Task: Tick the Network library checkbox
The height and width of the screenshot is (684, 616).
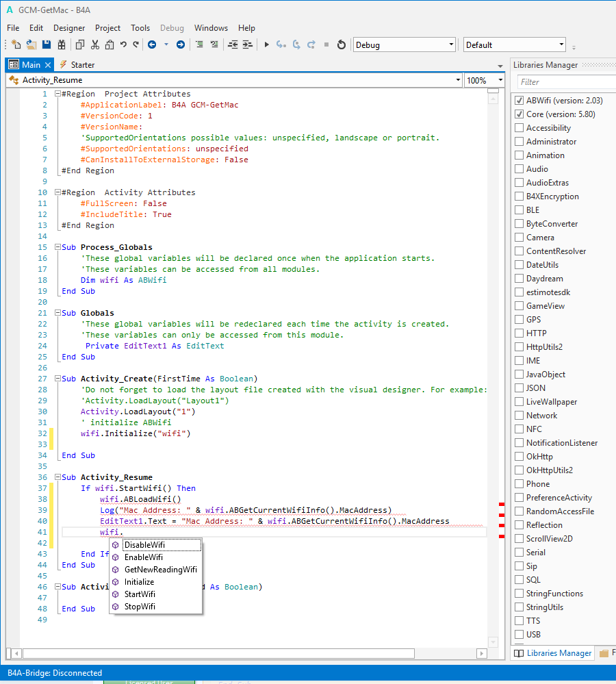Action: coord(519,416)
